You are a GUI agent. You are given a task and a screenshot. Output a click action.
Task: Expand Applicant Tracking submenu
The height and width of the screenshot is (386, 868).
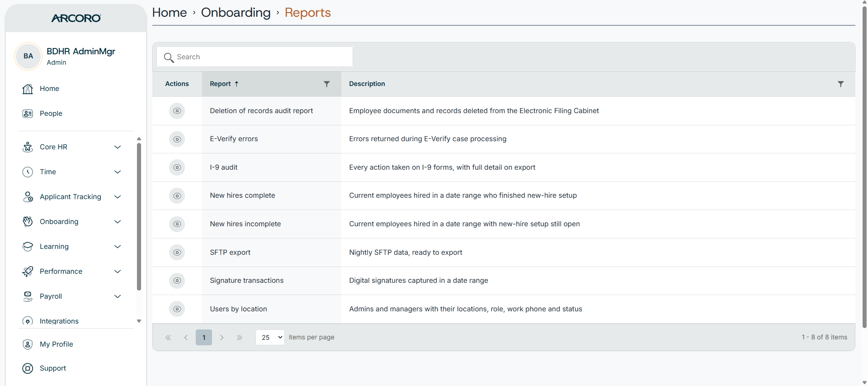point(118,197)
